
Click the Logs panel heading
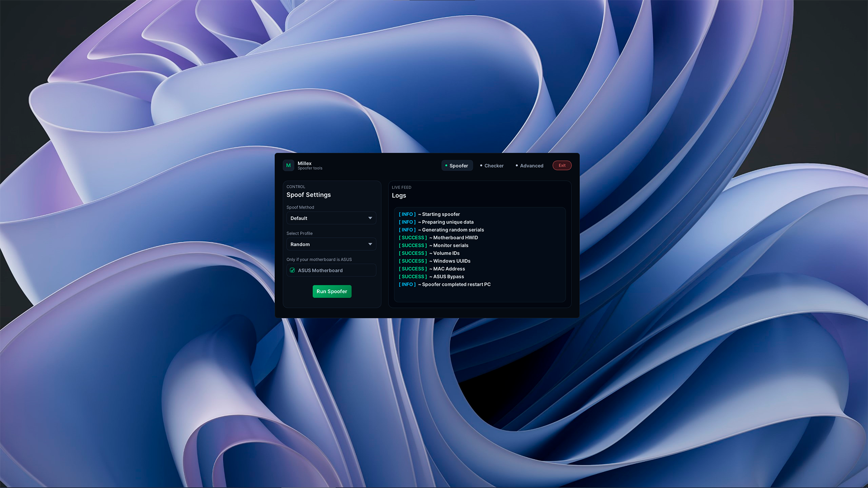pyautogui.click(x=399, y=196)
